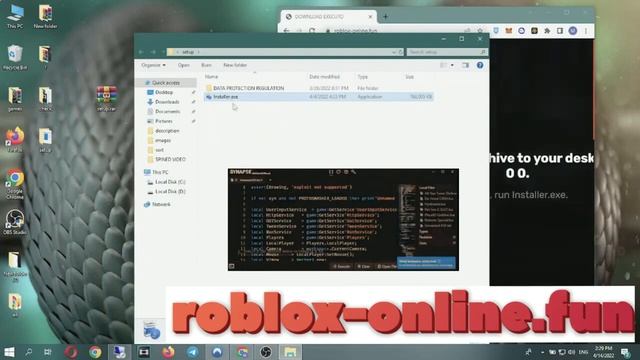Viewport: 640px width, 360px height.
Task: Reload the page in Chrome
Action: (x=312, y=31)
